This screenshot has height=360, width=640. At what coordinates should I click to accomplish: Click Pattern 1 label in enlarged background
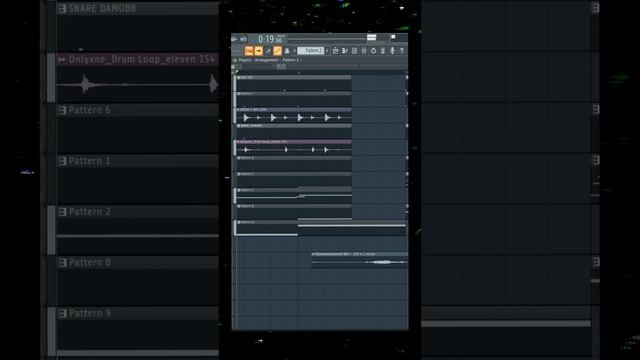pos(89,161)
